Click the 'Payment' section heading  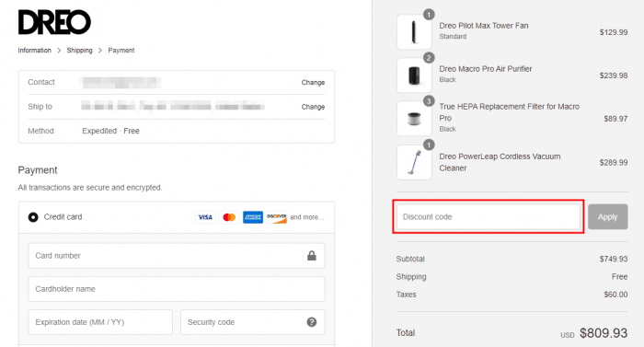(x=38, y=170)
